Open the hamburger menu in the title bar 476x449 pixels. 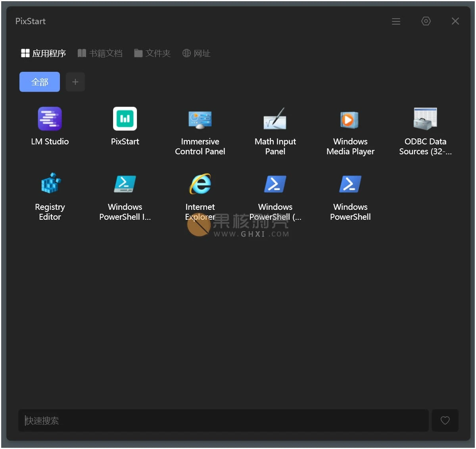tap(396, 21)
